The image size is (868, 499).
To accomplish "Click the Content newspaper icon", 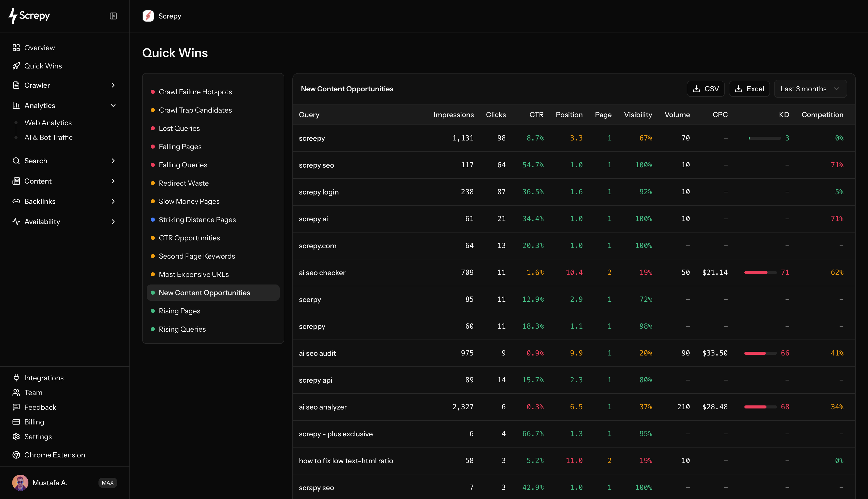I will point(16,181).
